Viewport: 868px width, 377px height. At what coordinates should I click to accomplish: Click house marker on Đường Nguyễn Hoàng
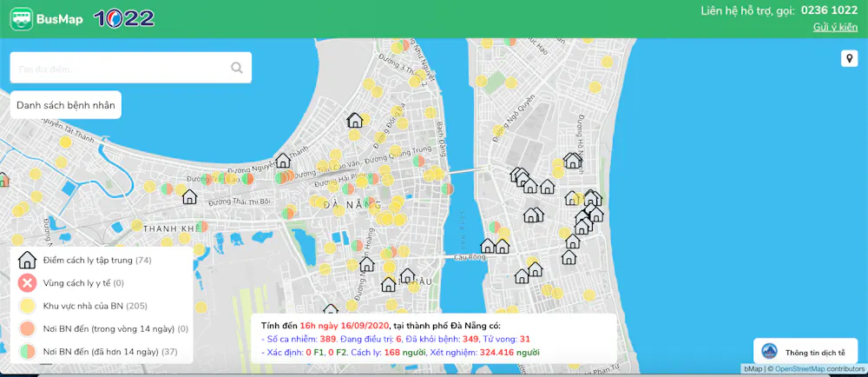[x=366, y=264]
